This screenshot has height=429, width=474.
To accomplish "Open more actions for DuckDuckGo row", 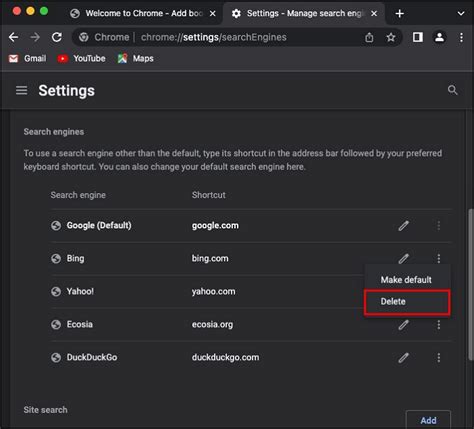I will coord(439,358).
